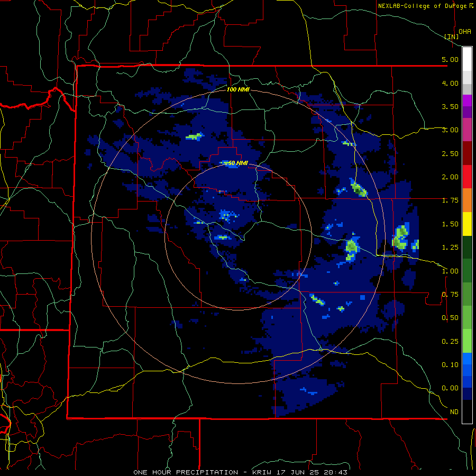The image size is (476, 476).
Task: Select the bright magenta legend swatch
Action: [467, 100]
